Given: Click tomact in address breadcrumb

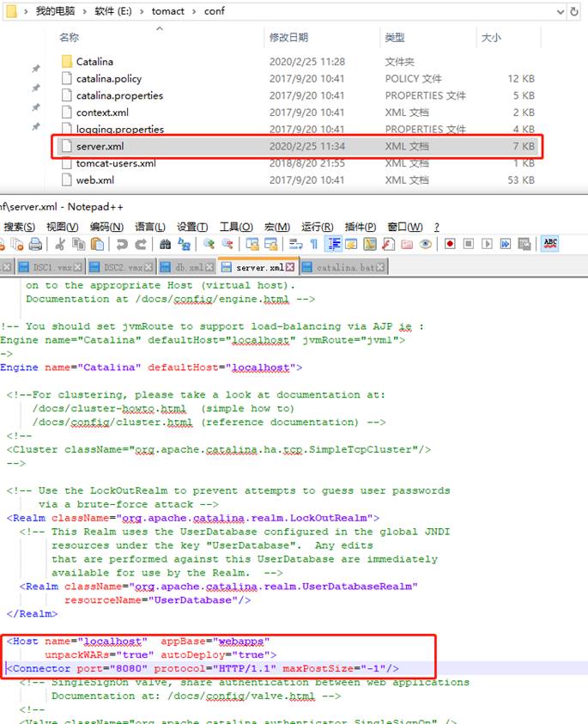Looking at the screenshot, I should [168, 11].
